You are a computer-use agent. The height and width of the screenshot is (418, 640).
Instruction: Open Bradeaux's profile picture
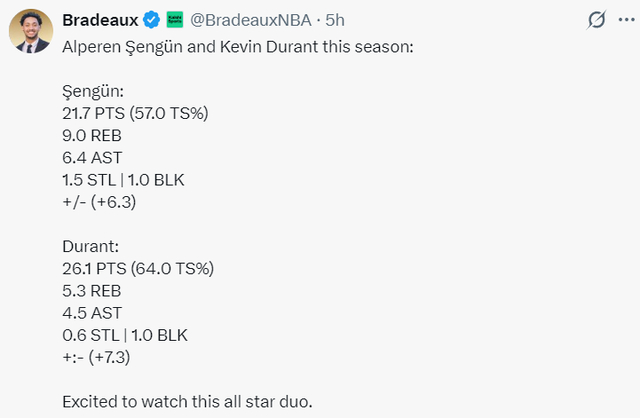pyautogui.click(x=31, y=33)
